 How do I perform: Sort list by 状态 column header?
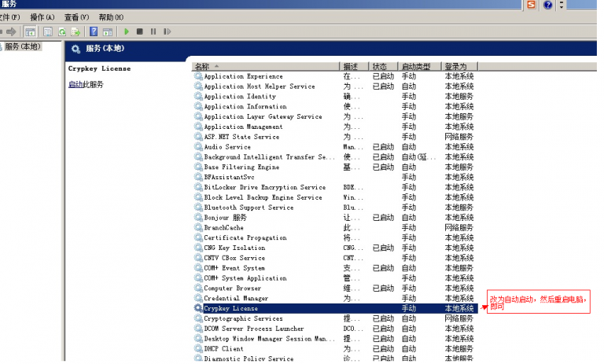pyautogui.click(x=380, y=67)
